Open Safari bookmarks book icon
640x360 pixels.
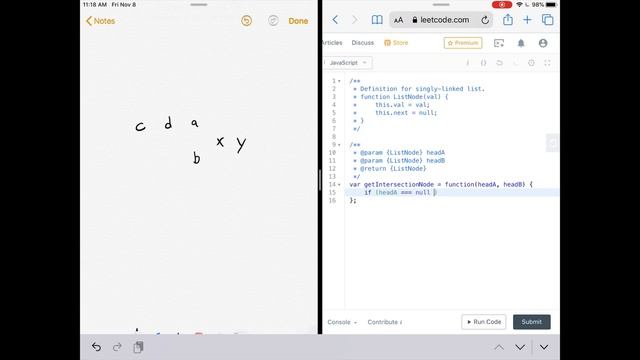click(x=377, y=20)
